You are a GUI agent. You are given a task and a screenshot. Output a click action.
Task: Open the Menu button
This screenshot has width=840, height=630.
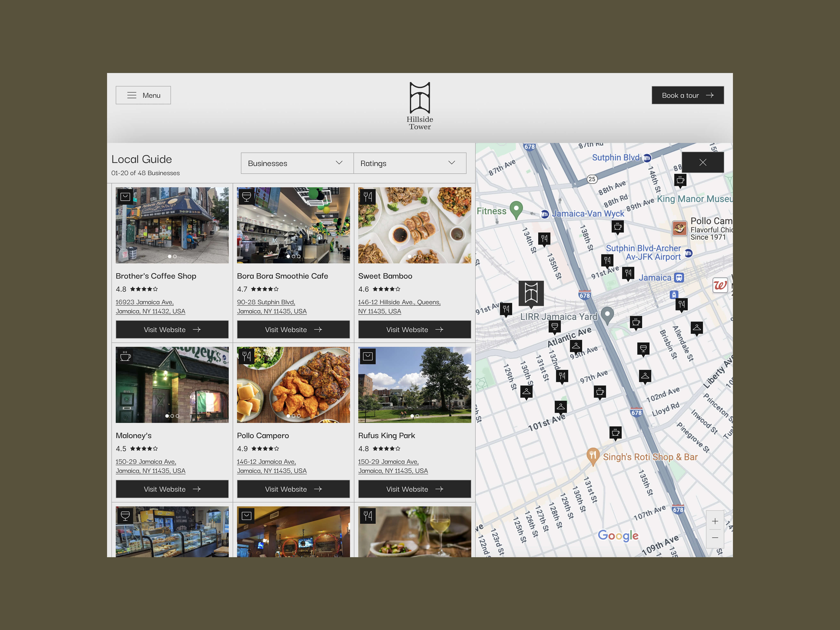(x=143, y=95)
